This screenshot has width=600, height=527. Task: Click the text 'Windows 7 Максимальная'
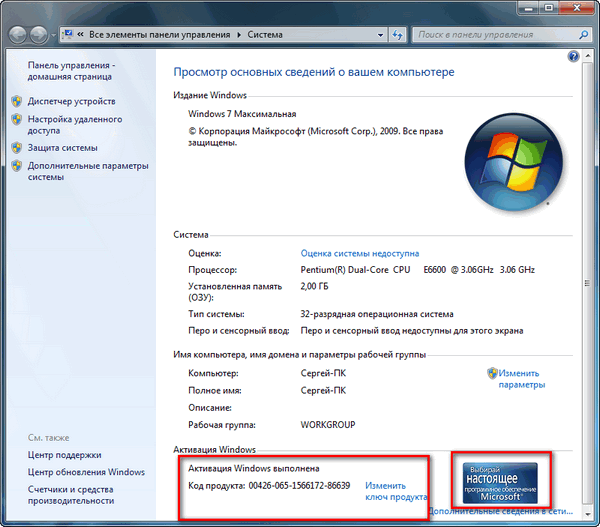[242, 114]
